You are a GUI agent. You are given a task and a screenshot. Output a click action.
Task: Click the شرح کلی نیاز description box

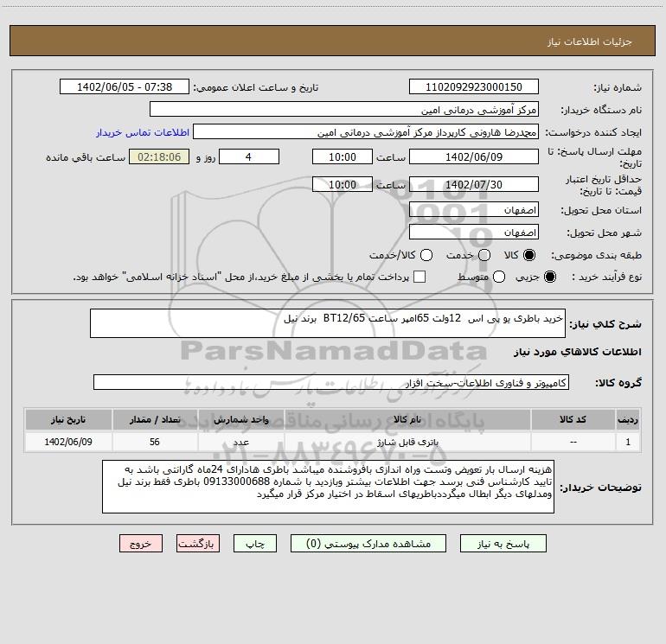(328, 323)
